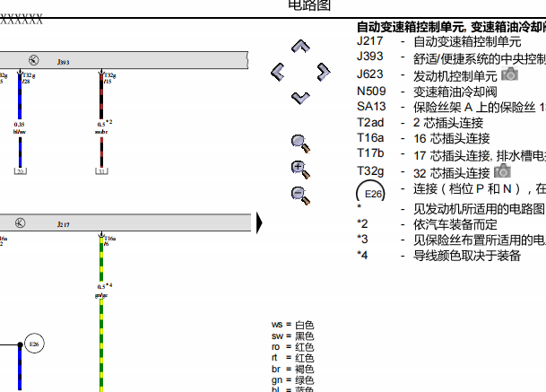This screenshot has width=546, height=392.
Task: Click color key gn = 绿色
Action: [292, 379]
